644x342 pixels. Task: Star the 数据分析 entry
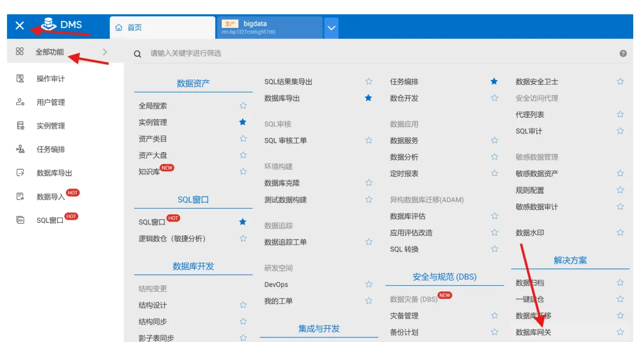coord(495,157)
